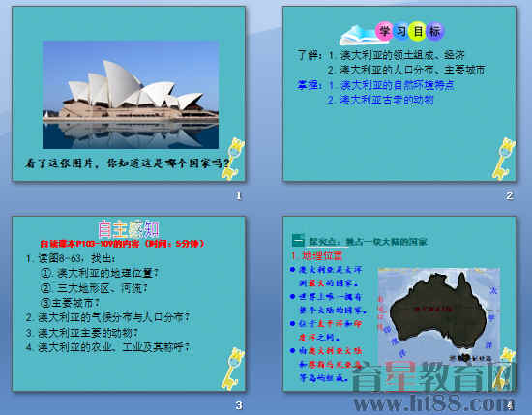Click the www.ht188.com watermark link
This screenshot has width=532, height=415.
(434, 403)
